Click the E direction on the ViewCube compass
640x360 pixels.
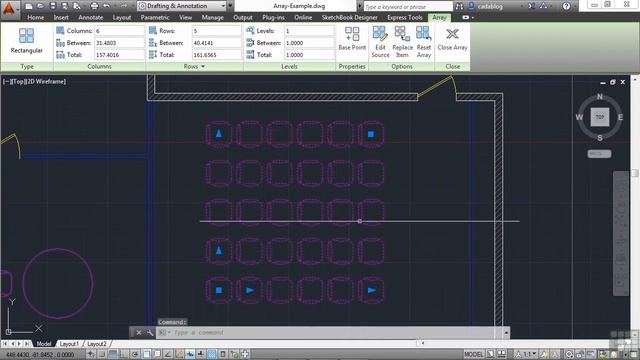click(620, 118)
